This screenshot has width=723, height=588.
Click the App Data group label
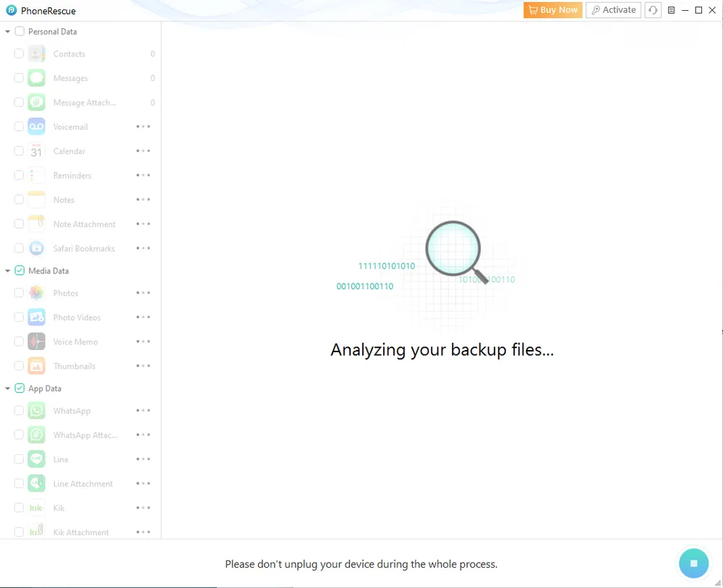point(45,389)
